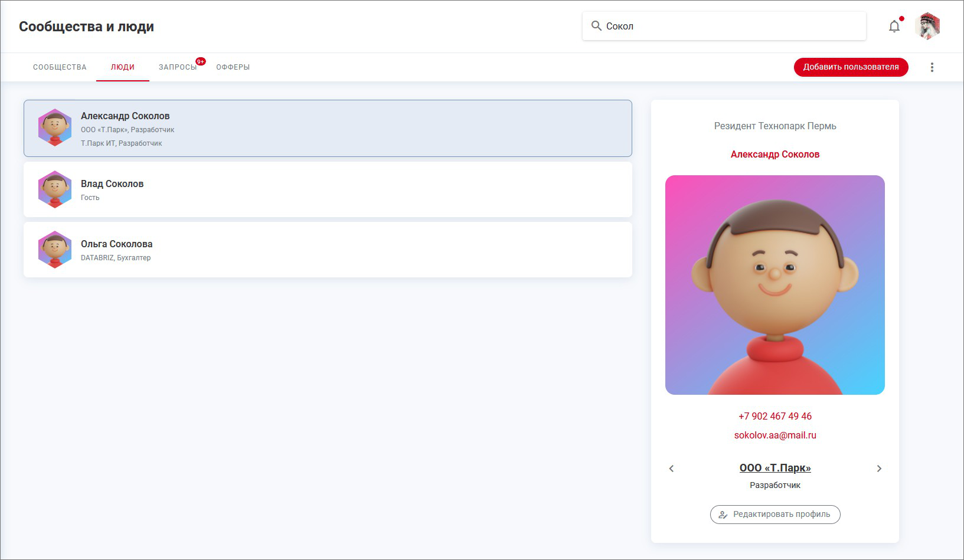Open the user profile avatar menu
964x560 pixels.
click(x=927, y=27)
